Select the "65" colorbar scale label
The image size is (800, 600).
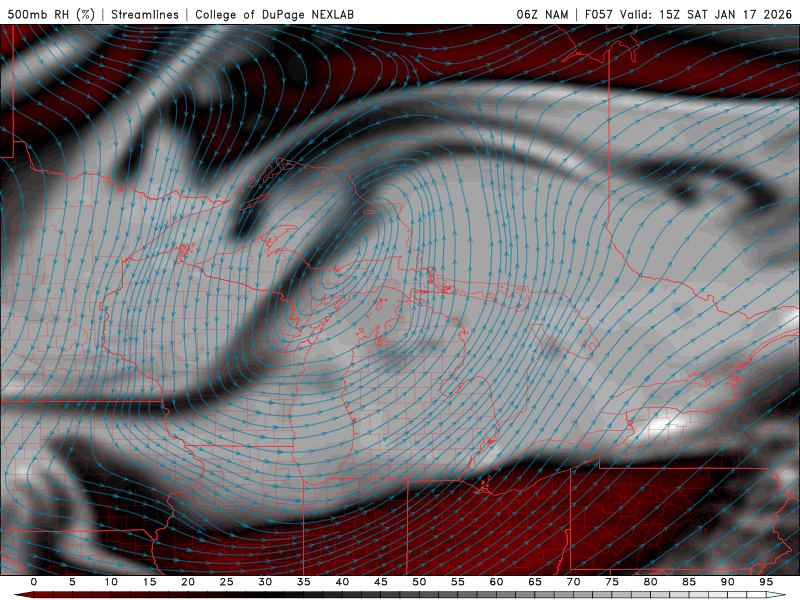(x=535, y=582)
